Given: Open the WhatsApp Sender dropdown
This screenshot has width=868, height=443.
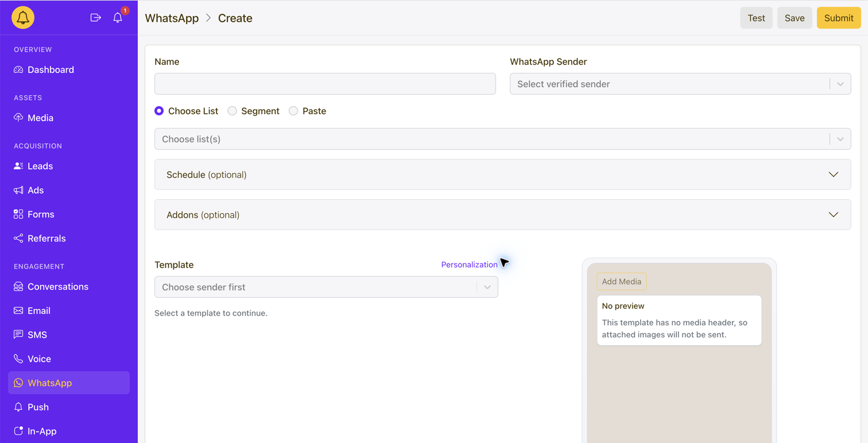Looking at the screenshot, I should 680,84.
